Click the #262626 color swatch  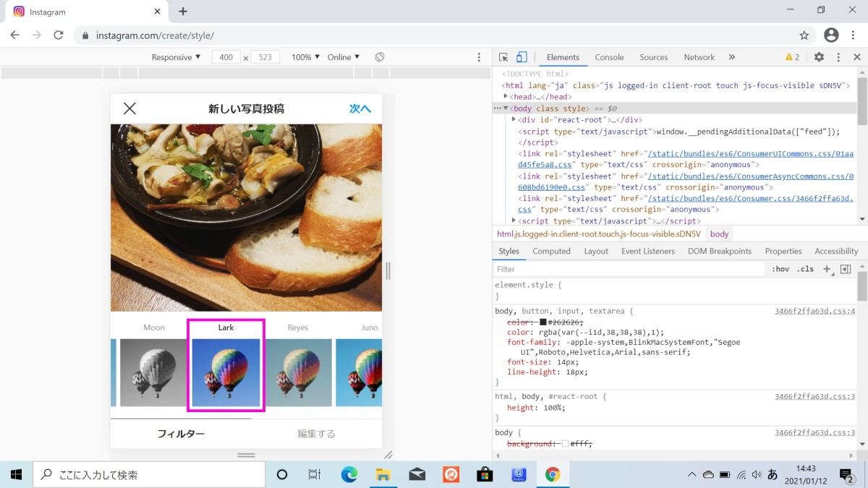click(542, 322)
